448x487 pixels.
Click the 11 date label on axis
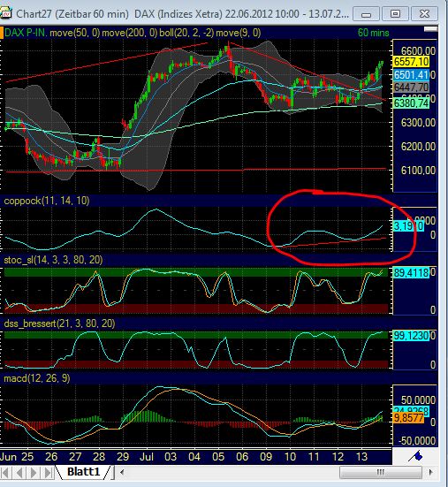[x=314, y=457]
